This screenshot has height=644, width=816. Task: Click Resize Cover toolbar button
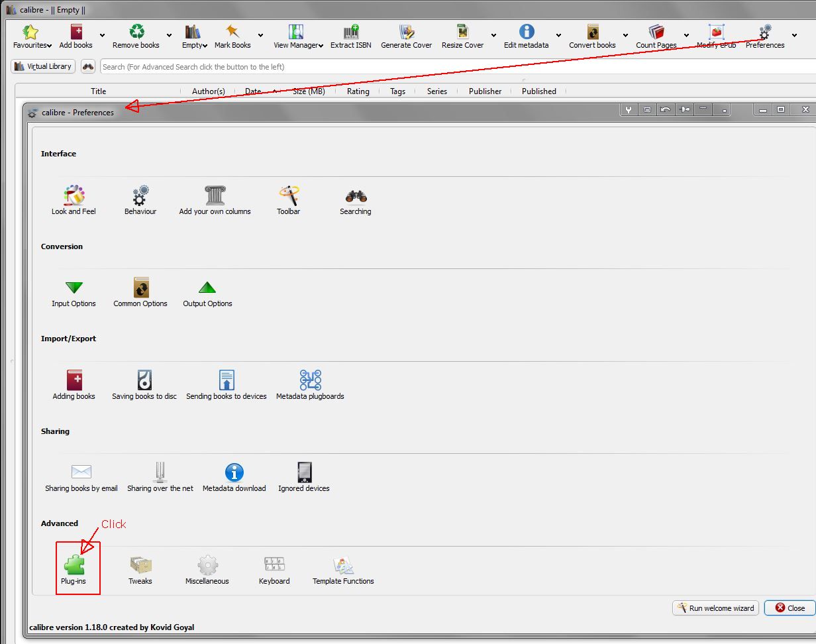point(463,36)
